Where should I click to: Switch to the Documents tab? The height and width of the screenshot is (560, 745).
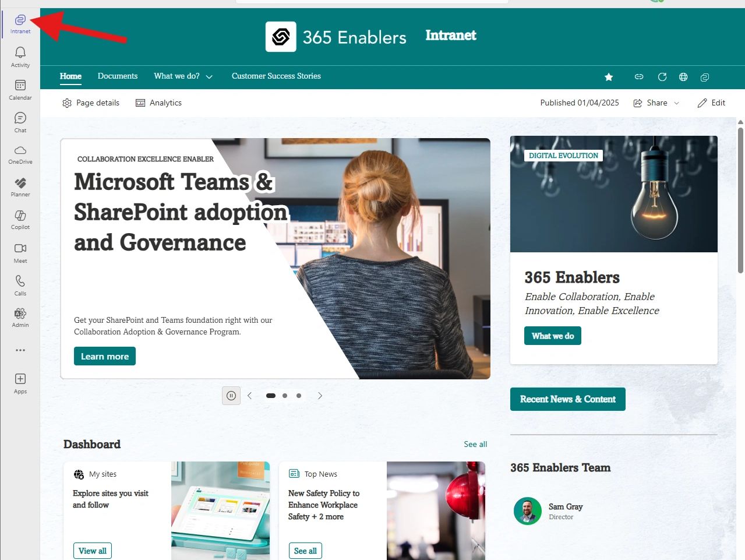click(x=118, y=76)
